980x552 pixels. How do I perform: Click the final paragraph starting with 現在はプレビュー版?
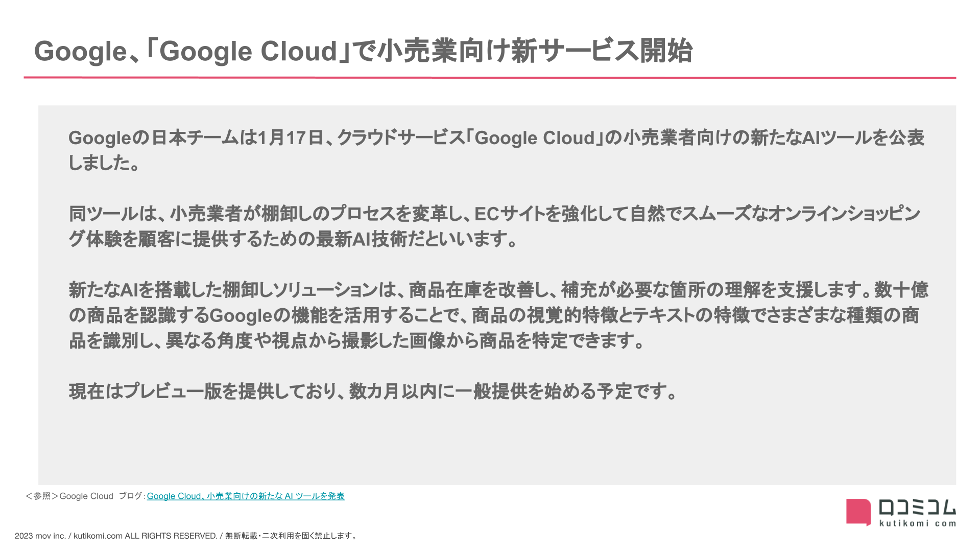click(373, 392)
